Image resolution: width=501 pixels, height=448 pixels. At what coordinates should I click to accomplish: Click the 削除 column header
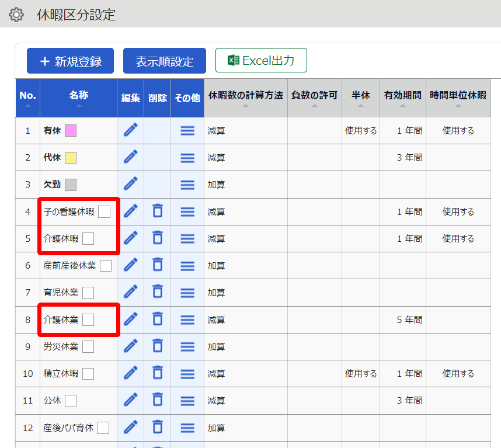coord(158,98)
